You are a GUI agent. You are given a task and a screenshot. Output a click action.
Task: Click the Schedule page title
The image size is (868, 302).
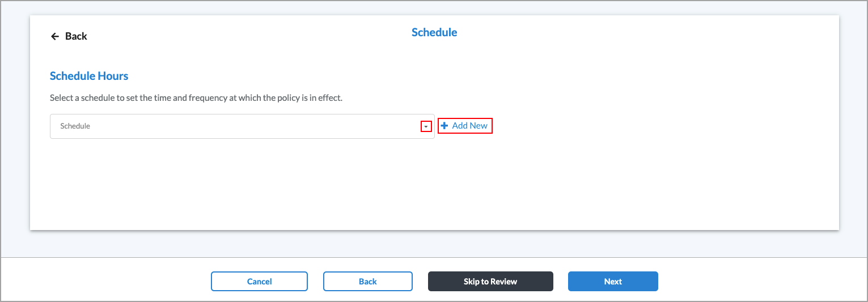pos(434,32)
